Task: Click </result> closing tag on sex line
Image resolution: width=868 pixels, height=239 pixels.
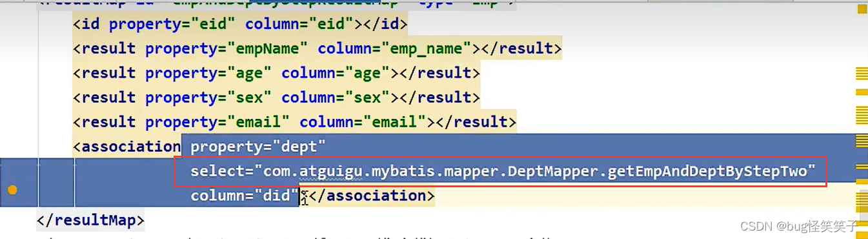Action: 439,98
